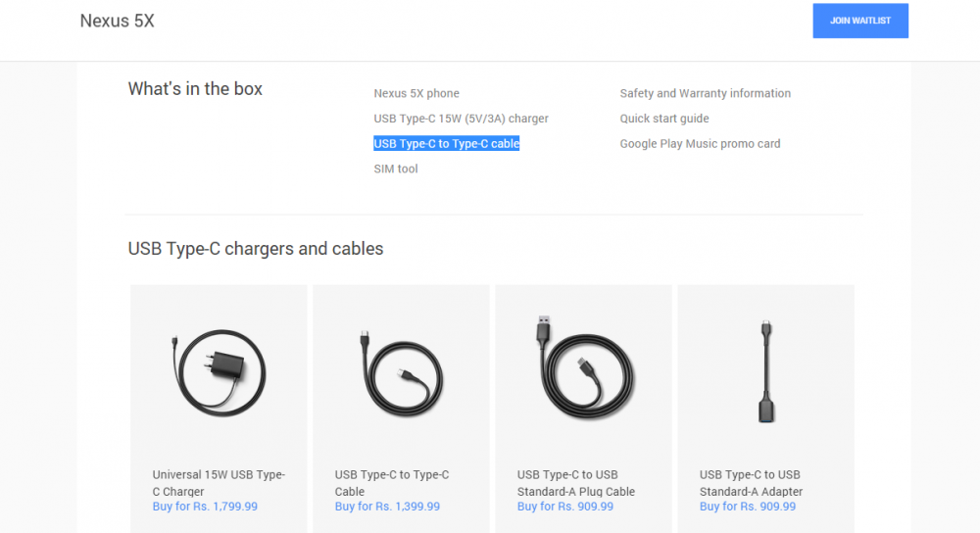Click the Nexus 5X phone list item
The width and height of the screenshot is (980, 533).
(x=416, y=93)
